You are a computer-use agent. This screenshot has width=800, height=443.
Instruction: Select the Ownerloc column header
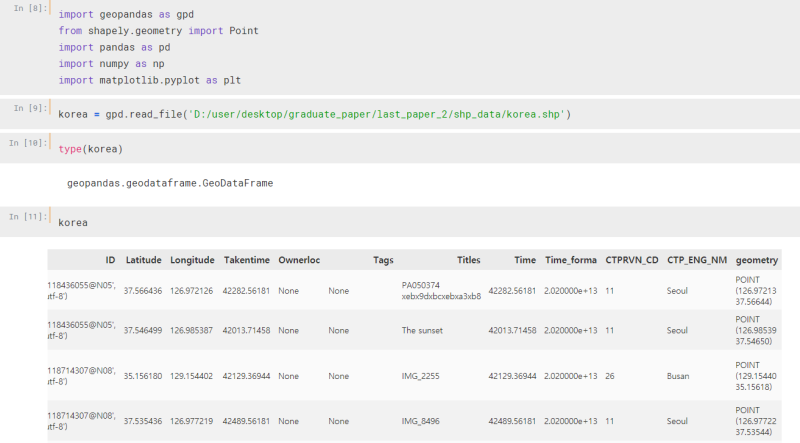pos(299,260)
